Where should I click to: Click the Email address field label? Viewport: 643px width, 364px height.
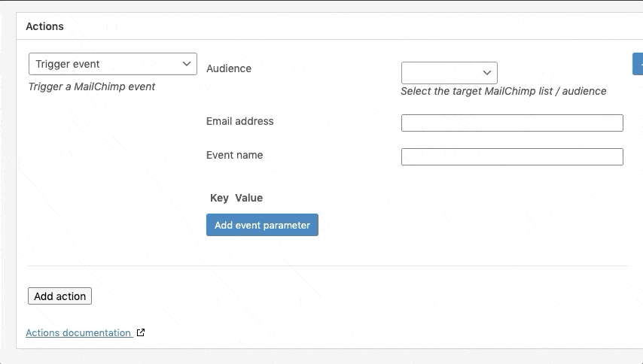[x=239, y=121]
